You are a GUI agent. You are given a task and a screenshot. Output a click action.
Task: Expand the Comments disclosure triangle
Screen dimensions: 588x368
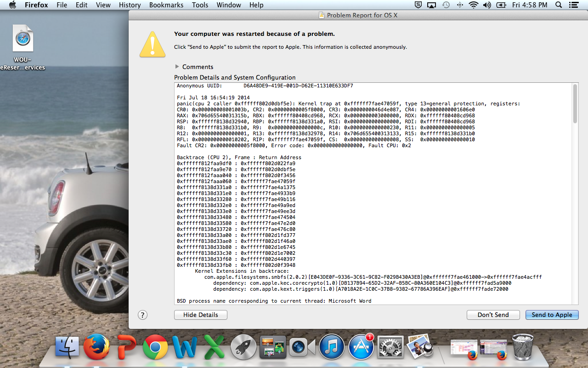pyautogui.click(x=177, y=67)
